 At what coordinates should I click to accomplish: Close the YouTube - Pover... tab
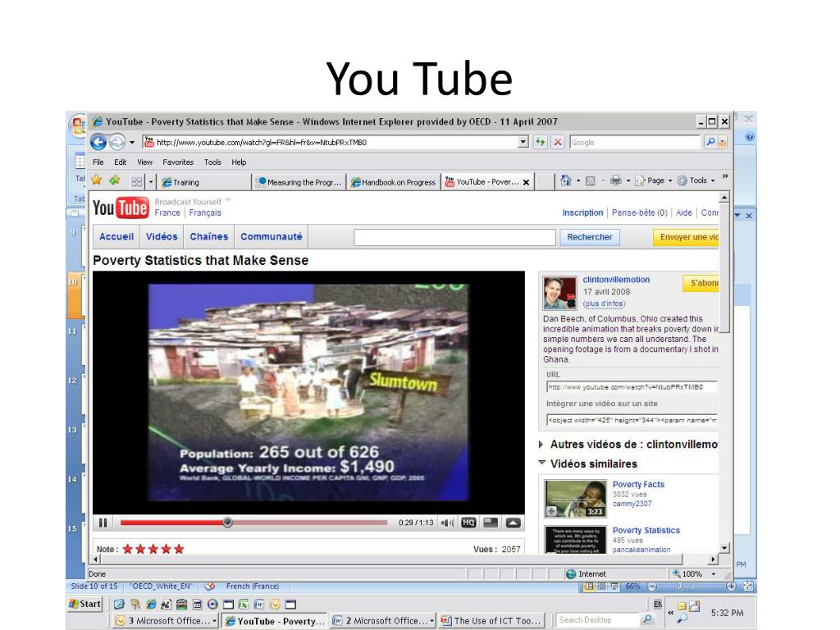pos(526,182)
